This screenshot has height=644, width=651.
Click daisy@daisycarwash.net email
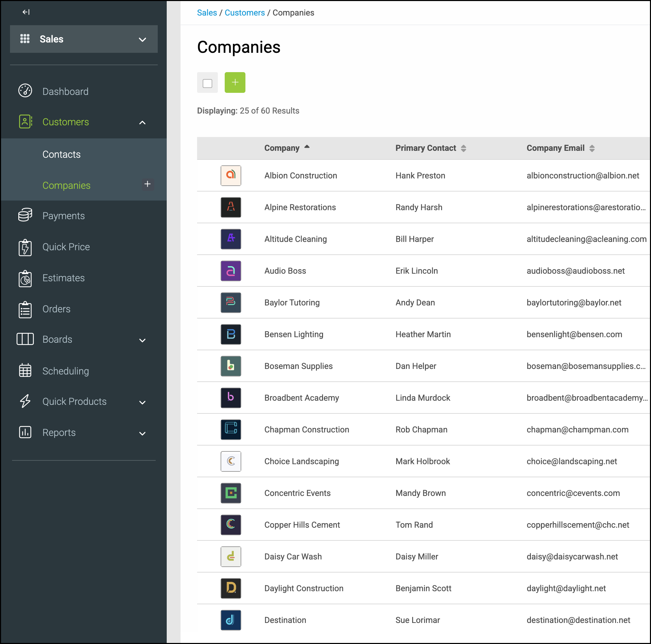[572, 557]
